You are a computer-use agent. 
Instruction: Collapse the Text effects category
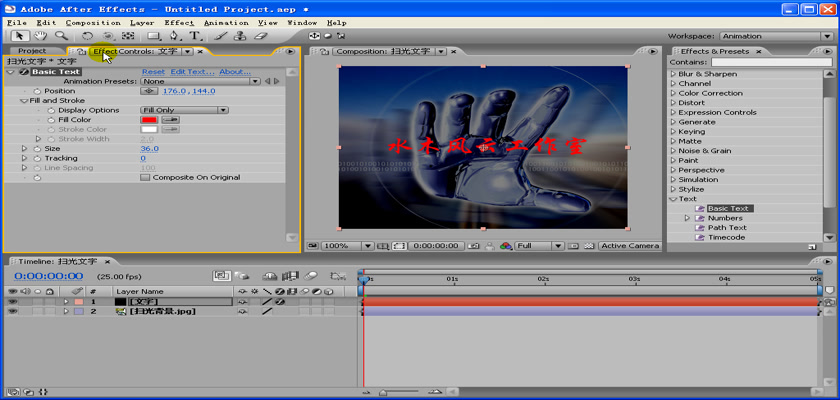[x=673, y=199]
